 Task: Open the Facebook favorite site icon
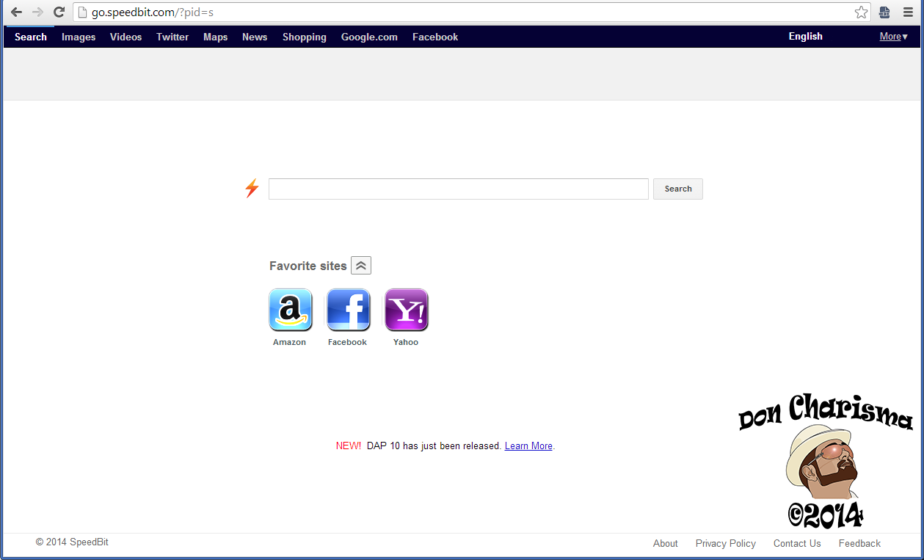[348, 310]
